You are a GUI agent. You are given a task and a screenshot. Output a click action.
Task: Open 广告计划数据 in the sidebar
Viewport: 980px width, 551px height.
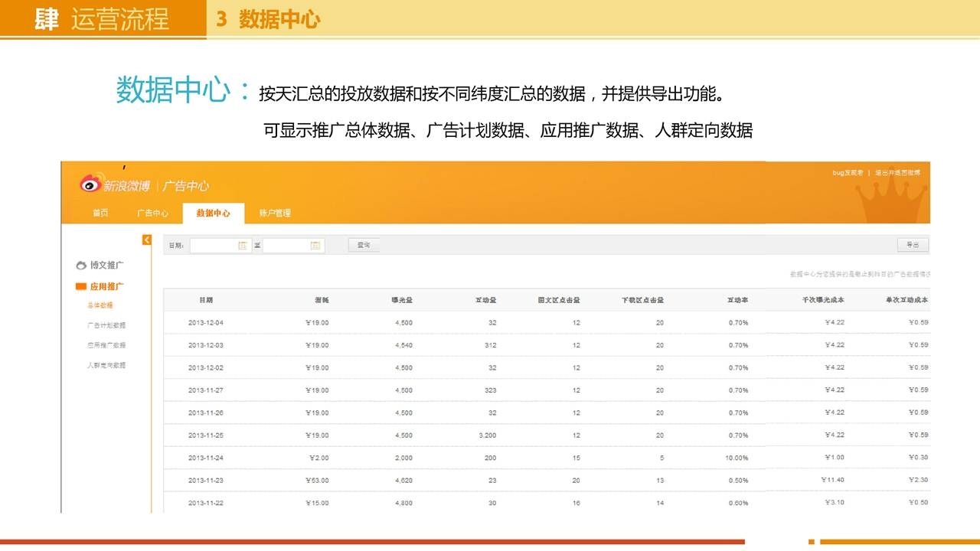pyautogui.click(x=106, y=325)
